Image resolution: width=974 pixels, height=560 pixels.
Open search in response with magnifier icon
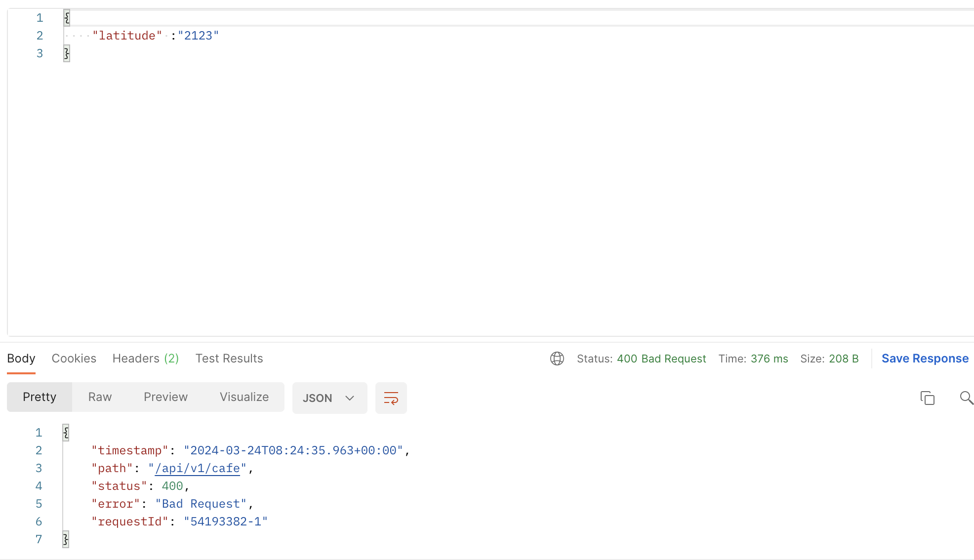tap(966, 398)
